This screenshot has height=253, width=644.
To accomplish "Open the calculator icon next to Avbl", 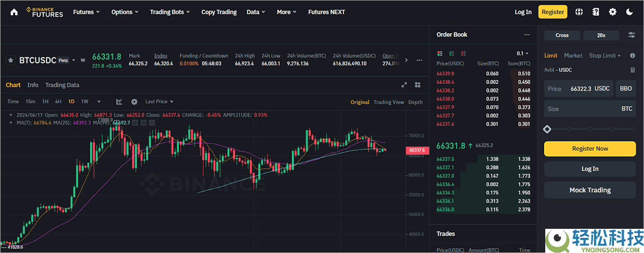I will (633, 70).
